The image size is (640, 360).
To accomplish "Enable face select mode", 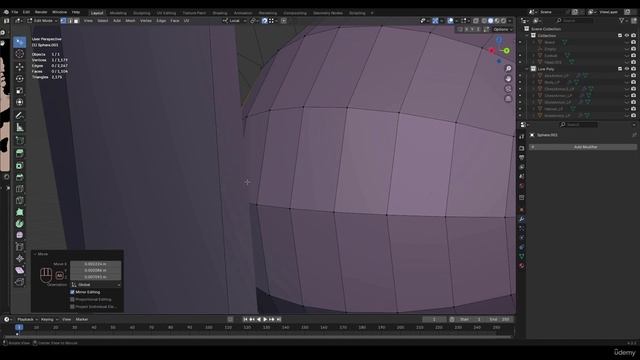I will pos(76,20).
